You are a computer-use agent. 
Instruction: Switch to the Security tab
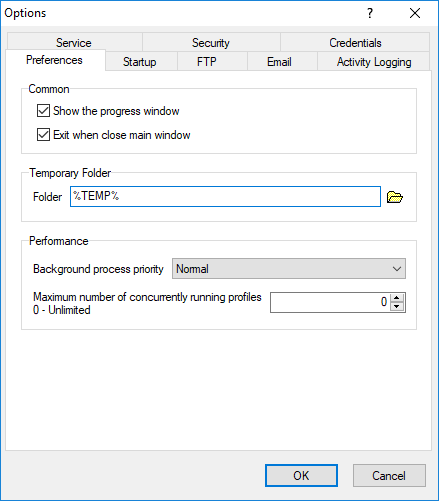click(x=211, y=42)
